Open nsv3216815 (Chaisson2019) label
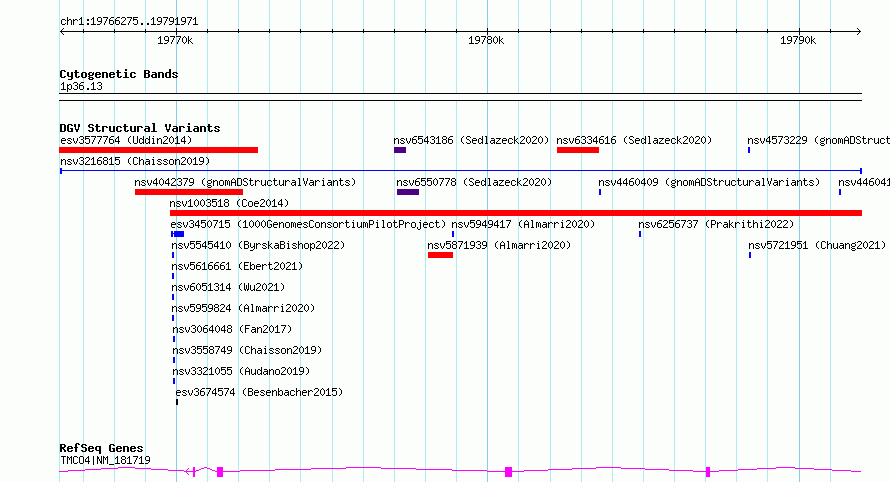 pyautogui.click(x=135, y=161)
